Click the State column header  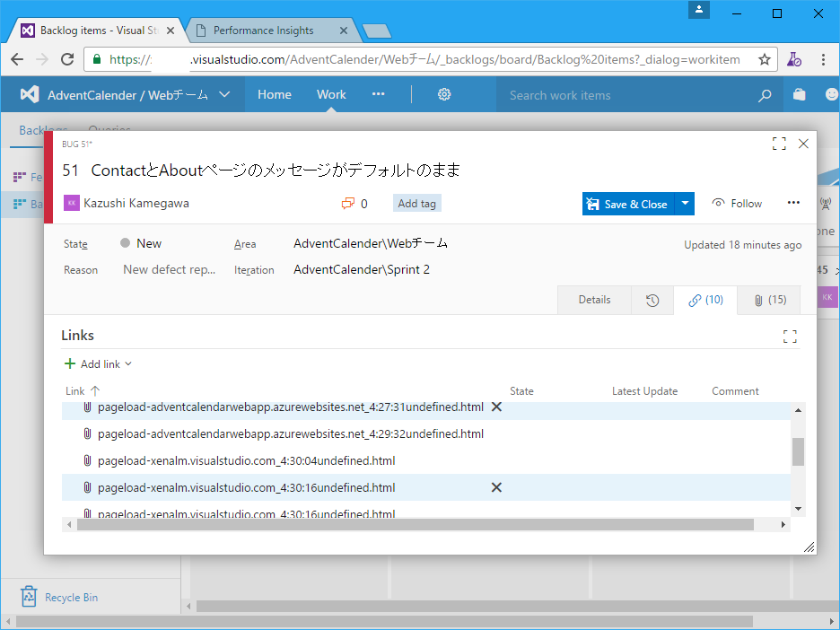[x=521, y=391]
